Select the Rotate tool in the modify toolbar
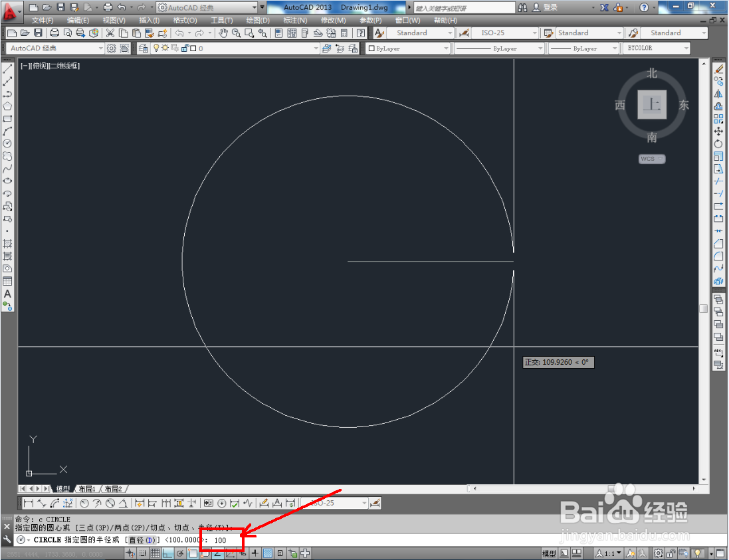Screen dimensions: 729x560 click(719, 143)
